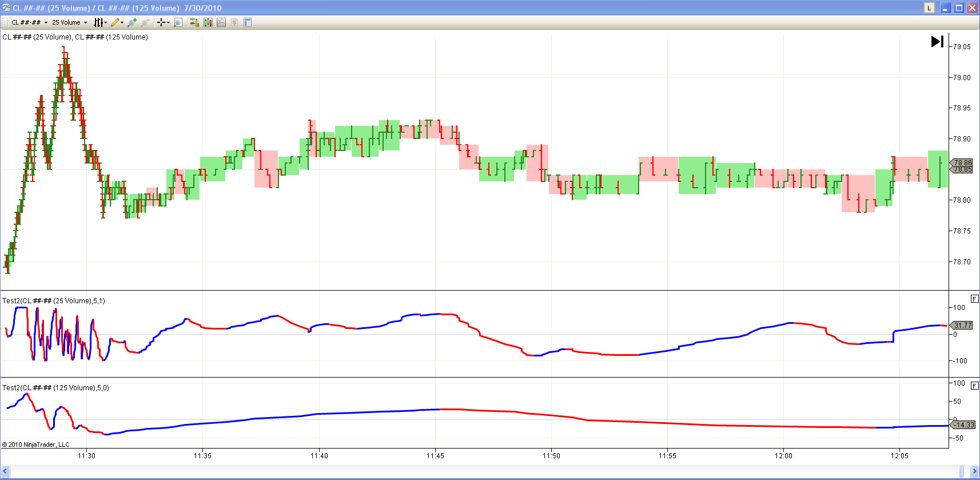Click the 78.95 price axis label
The height and width of the screenshot is (480, 980).
[x=962, y=108]
